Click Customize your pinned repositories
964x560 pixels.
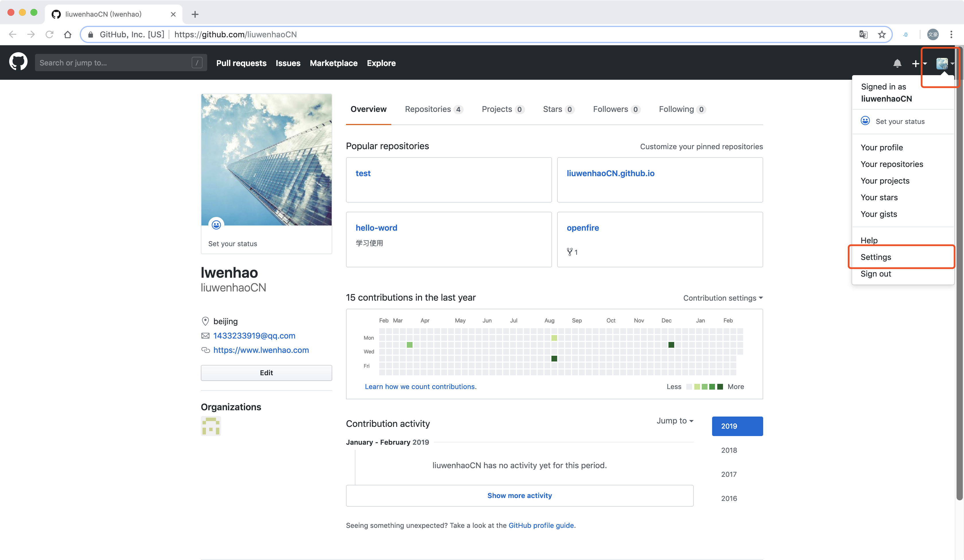click(x=701, y=147)
